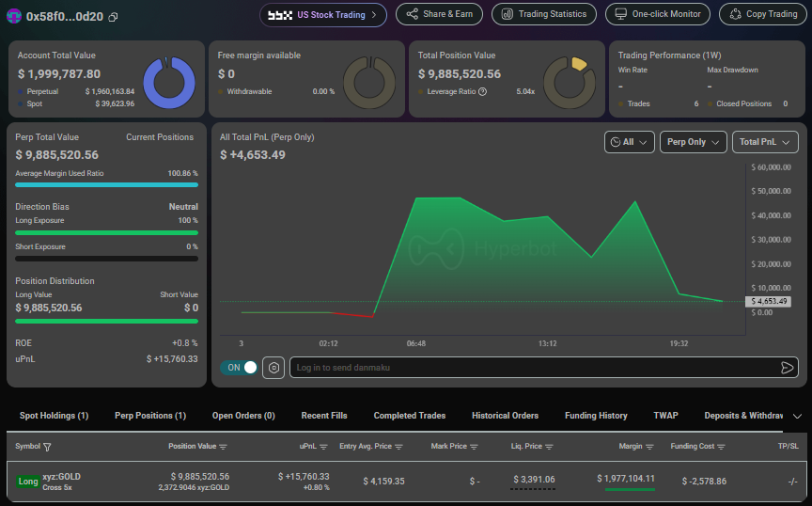Viewport: 812px width, 506px height.
Task: Open the US Stock Trading link
Action: (323, 15)
